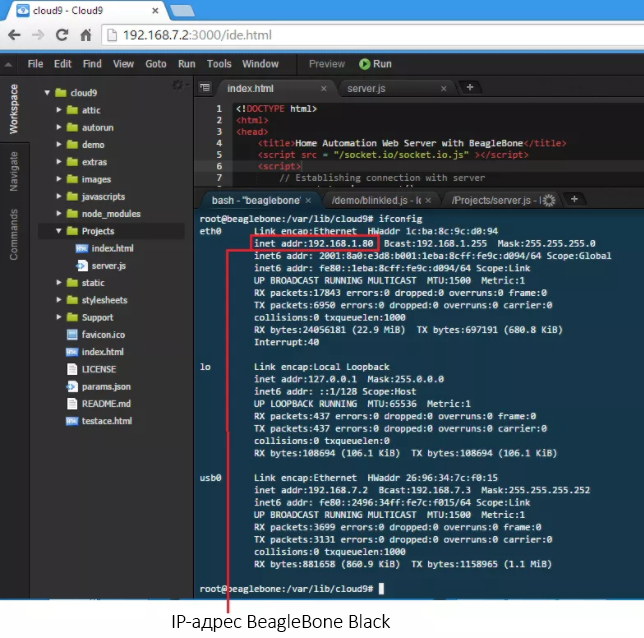Close the index.html editor tab
Screen dimensions: 644x638
[x=322, y=89]
